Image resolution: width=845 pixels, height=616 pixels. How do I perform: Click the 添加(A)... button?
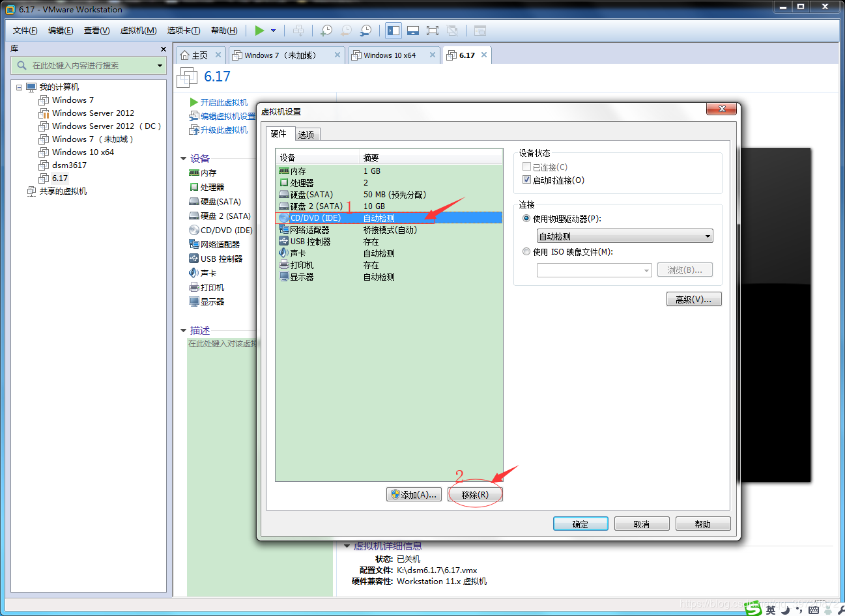pyautogui.click(x=414, y=495)
